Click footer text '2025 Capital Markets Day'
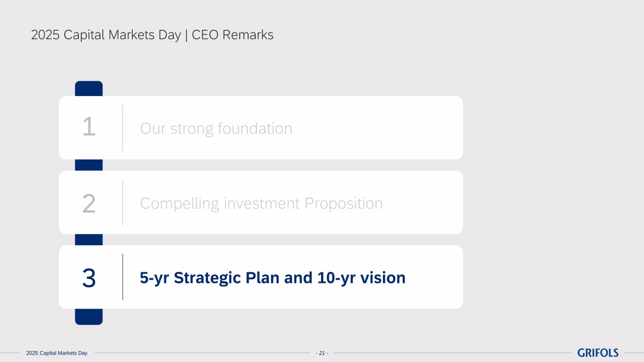 [56, 353]
